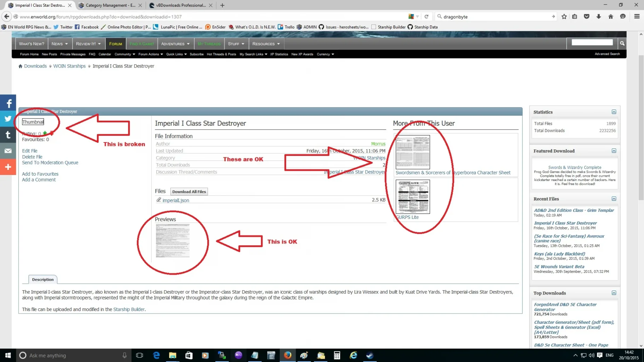Click My Threads nav item

(209, 43)
